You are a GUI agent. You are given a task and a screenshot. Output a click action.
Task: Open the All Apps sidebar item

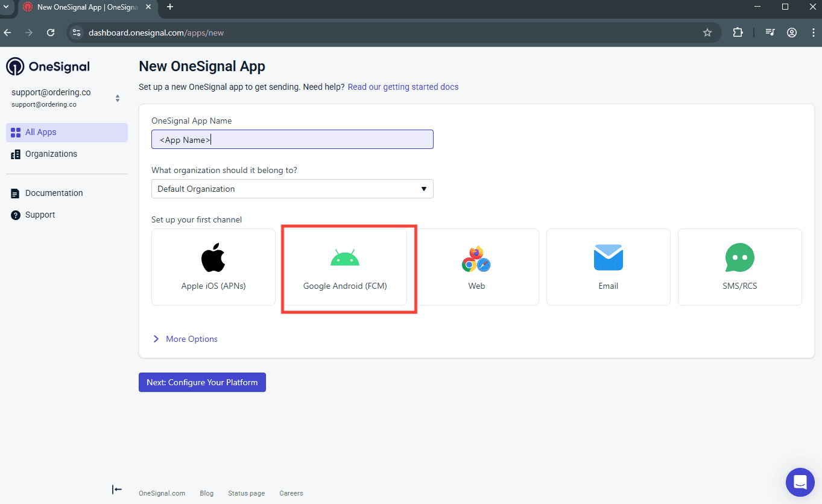point(67,133)
